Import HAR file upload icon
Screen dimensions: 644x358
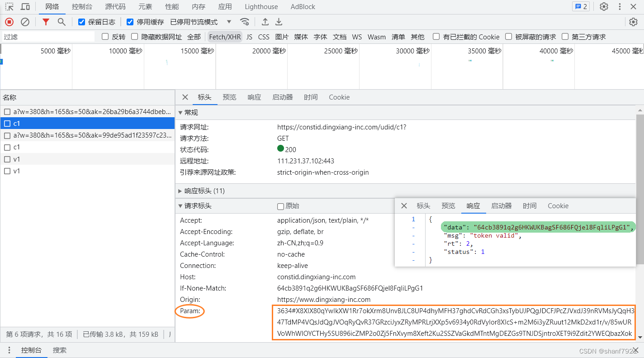[x=265, y=22]
